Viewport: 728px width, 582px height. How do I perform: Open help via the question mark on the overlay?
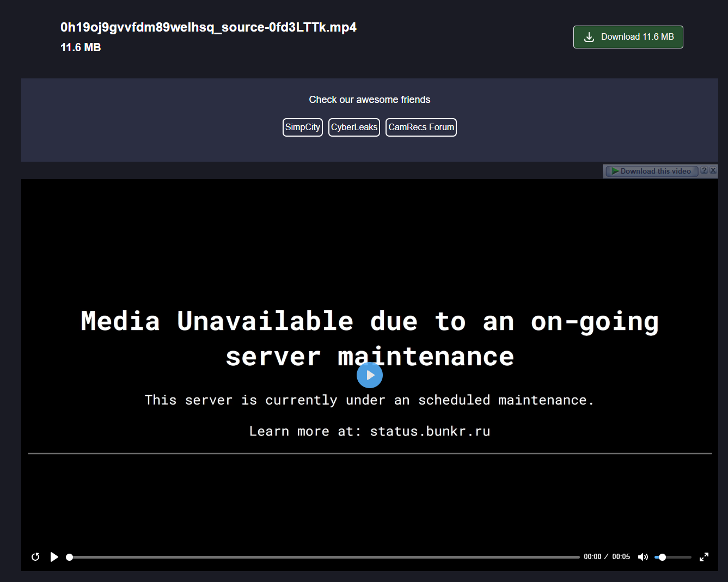705,170
